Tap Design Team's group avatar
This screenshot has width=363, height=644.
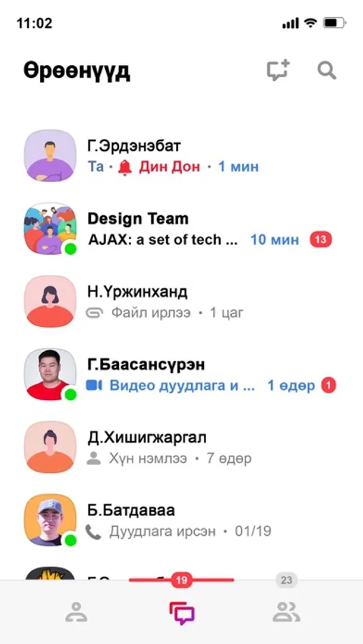[50, 229]
